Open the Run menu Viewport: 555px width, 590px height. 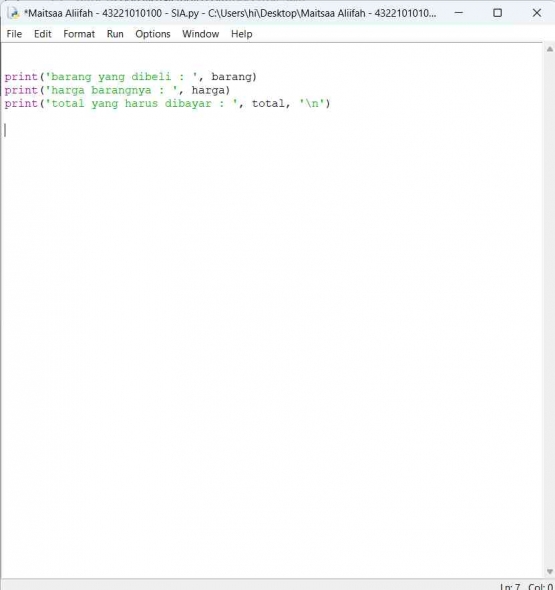coord(115,34)
